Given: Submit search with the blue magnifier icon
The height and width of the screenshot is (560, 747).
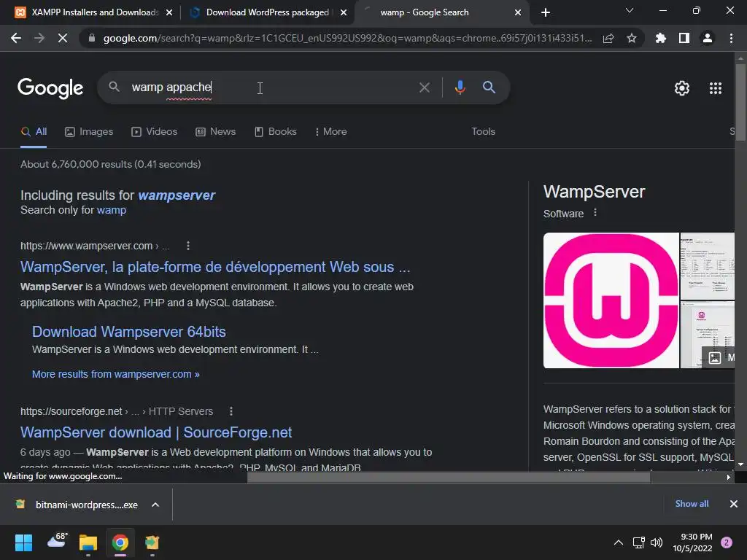Looking at the screenshot, I should [489, 87].
